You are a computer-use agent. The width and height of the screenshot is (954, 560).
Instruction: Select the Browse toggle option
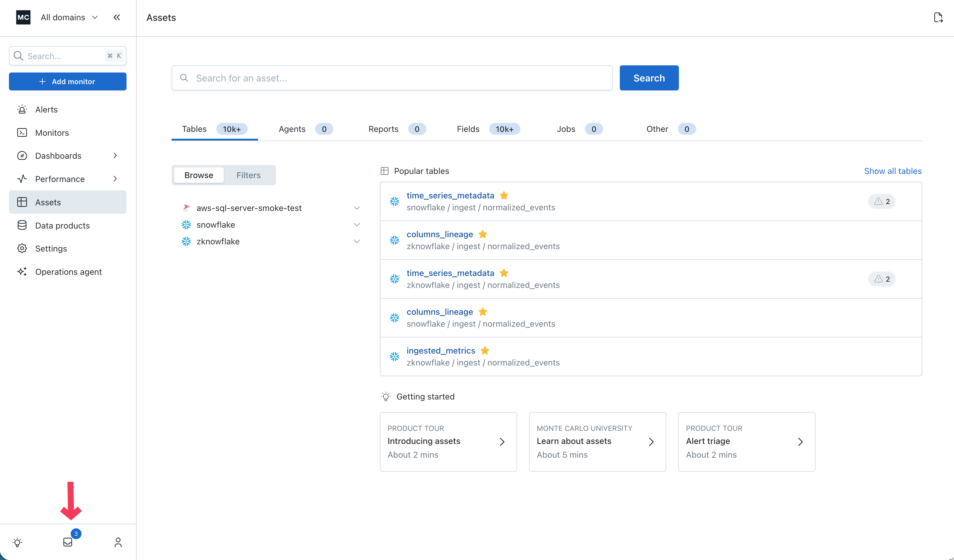[x=199, y=175]
